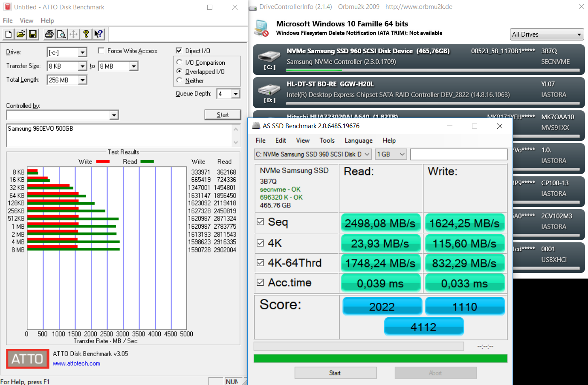
Task: Click the Samsung 960EVO description text field
Action: [x=119, y=135]
